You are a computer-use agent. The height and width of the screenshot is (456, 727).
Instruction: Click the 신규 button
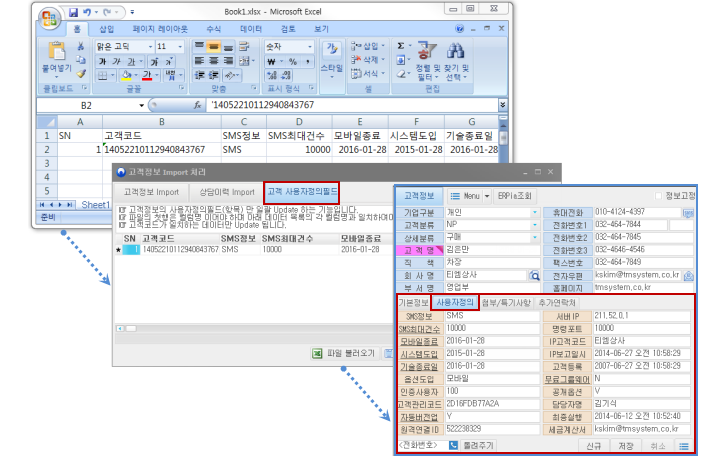pyautogui.click(x=594, y=446)
